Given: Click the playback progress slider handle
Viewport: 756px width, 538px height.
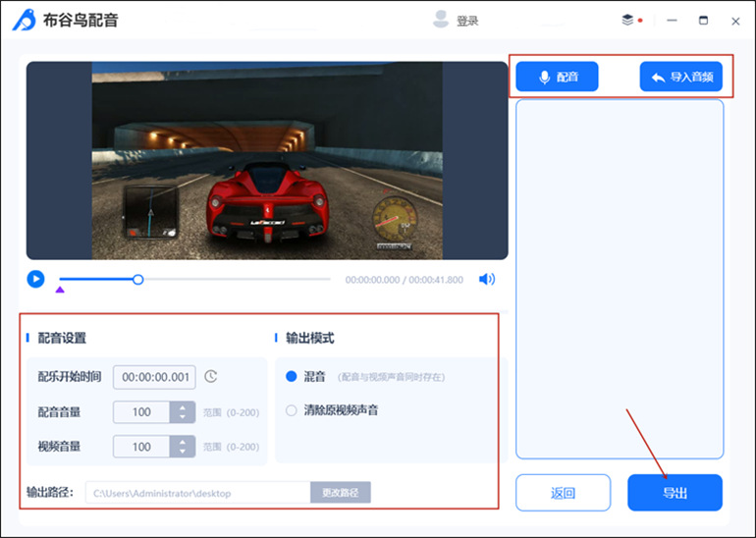Looking at the screenshot, I should (137, 280).
